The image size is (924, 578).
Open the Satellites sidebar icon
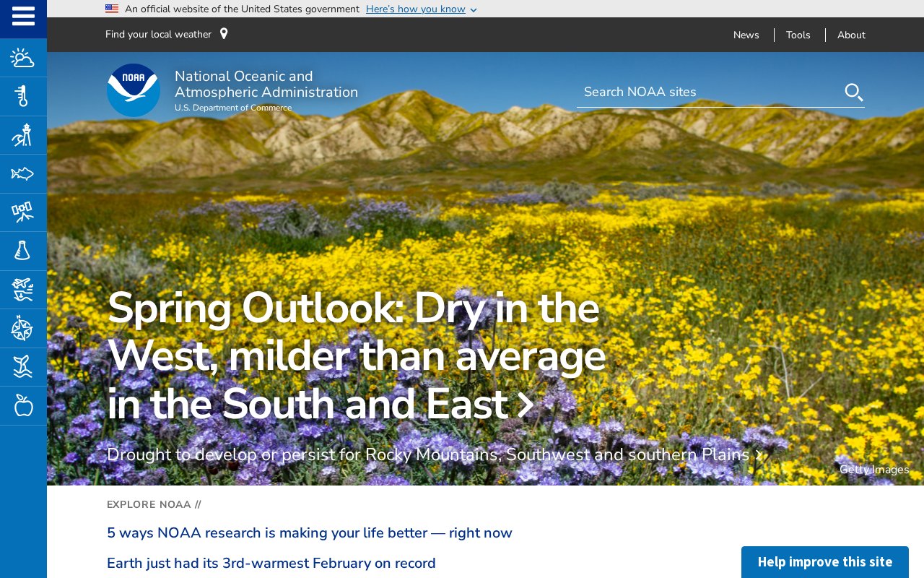pos(23,212)
